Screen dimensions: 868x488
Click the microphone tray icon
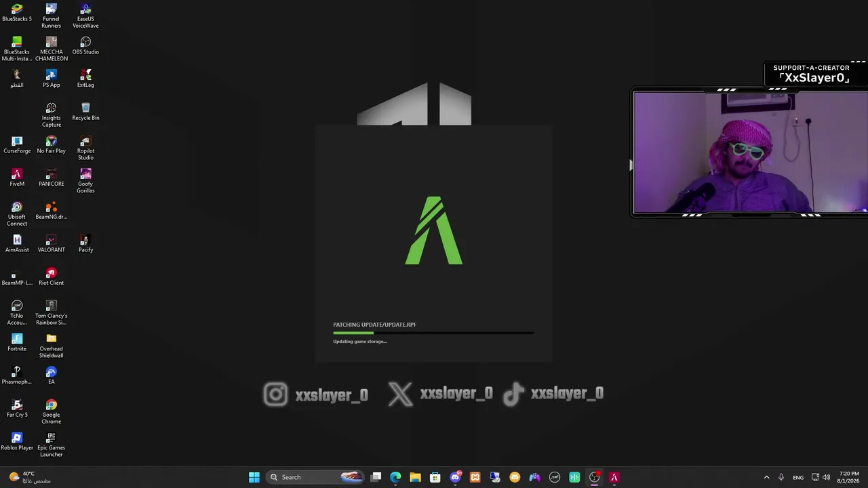781,477
